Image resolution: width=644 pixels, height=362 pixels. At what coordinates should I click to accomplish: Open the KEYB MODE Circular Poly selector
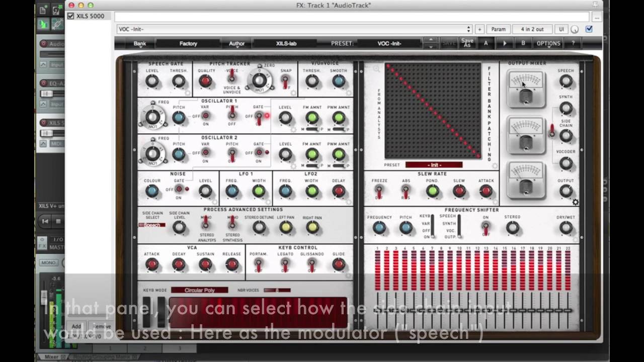[x=200, y=290]
